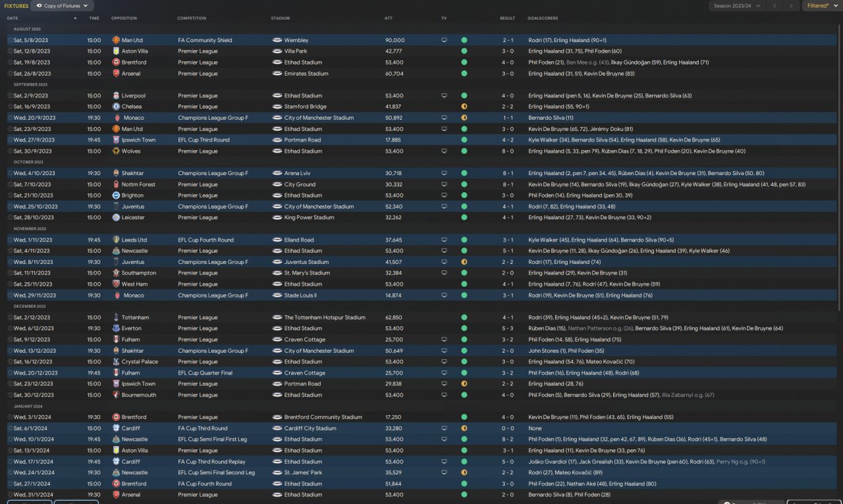The width and height of the screenshot is (843, 504).
Task: Open the FA Community Shield competition link
Action: coord(205,40)
